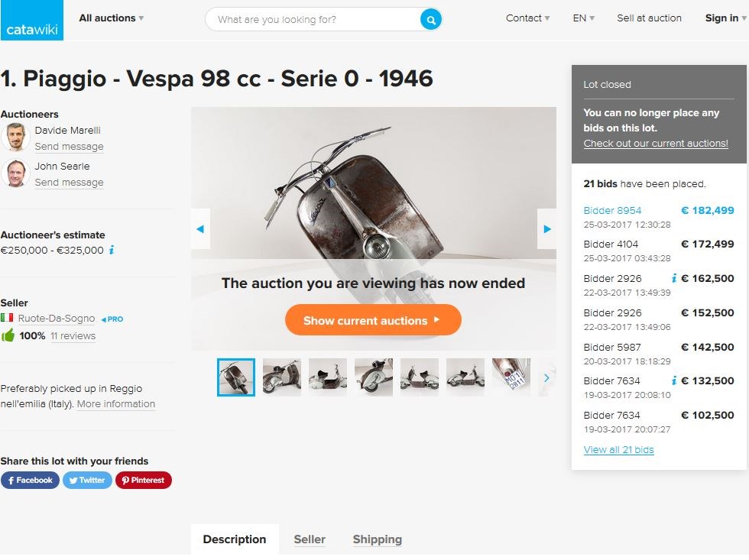Switch to the Shipping tab
The image size is (749, 560).
[377, 539]
